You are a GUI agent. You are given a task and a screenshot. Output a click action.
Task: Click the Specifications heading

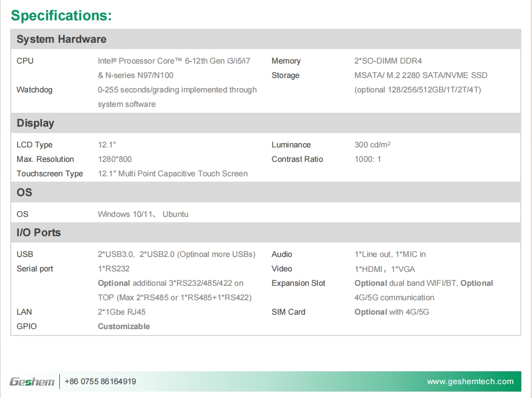pyautogui.click(x=60, y=15)
